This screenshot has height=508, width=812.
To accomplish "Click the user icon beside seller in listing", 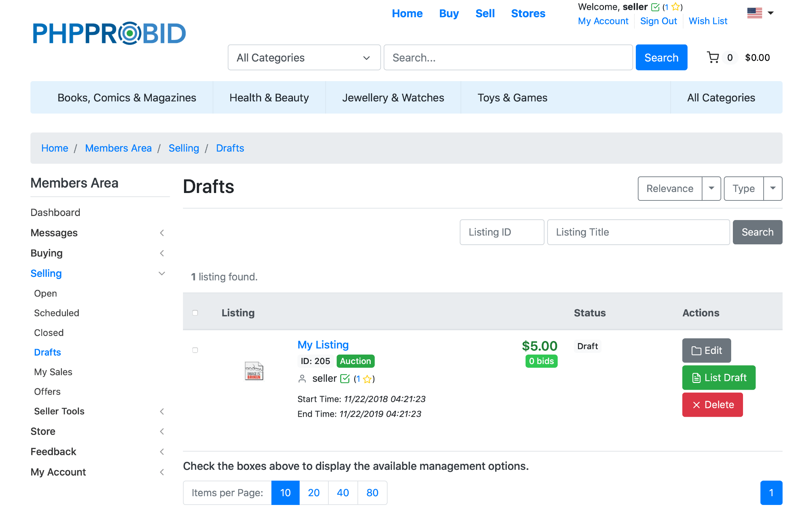I will (302, 379).
